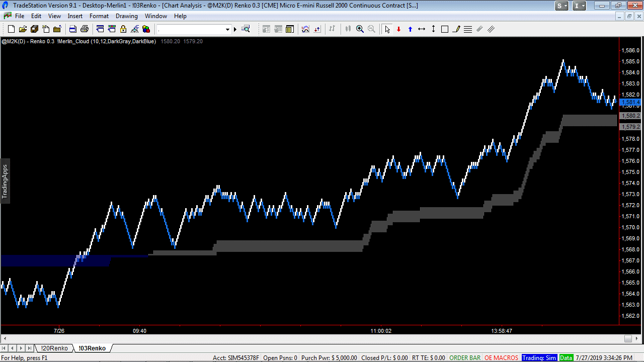
Task: Click the New document icon
Action: (x=12, y=29)
